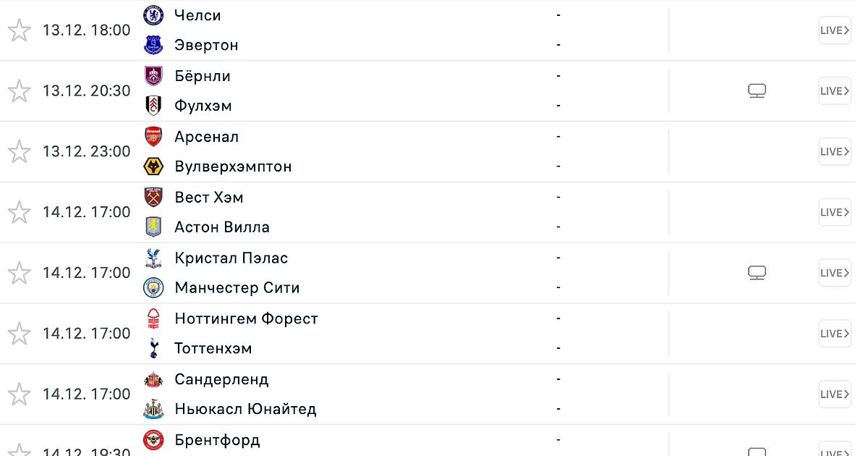Open the Астон Вилла team page
The height and width of the screenshot is (456, 868).
(222, 227)
